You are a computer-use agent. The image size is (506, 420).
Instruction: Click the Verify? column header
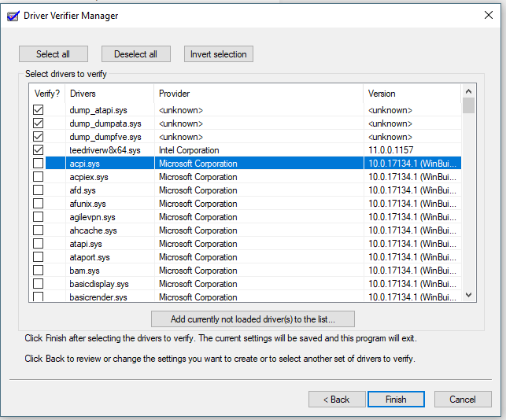click(x=47, y=94)
